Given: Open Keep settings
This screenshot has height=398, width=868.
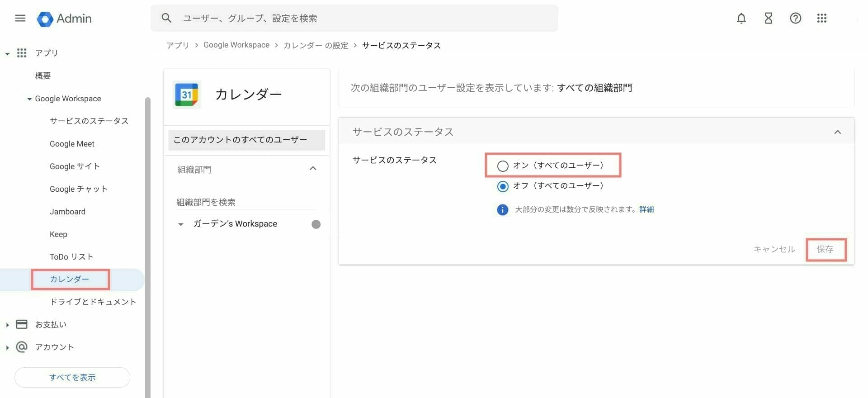Looking at the screenshot, I should click(58, 234).
